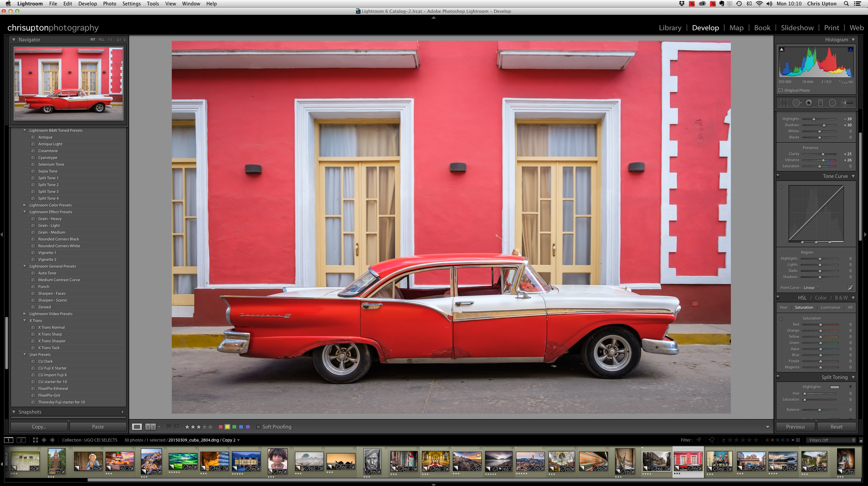Toggle the HSL panel on/off switch

[x=778, y=298]
